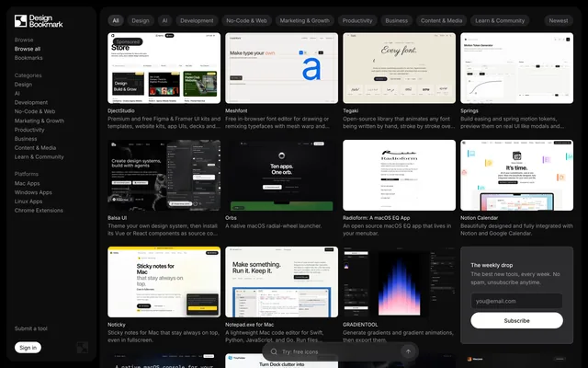This screenshot has width=588, height=368.
Task: Open the Orbs thumbnail
Action: point(282,176)
